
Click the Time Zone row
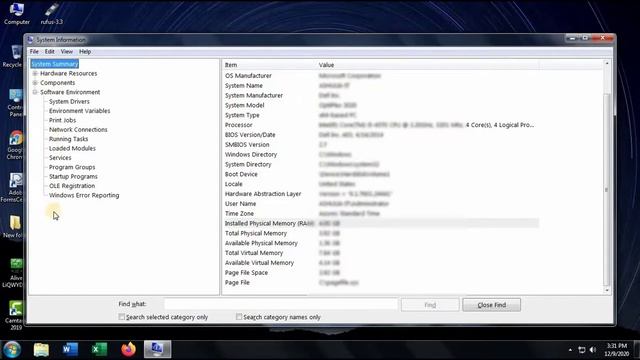pos(381,213)
